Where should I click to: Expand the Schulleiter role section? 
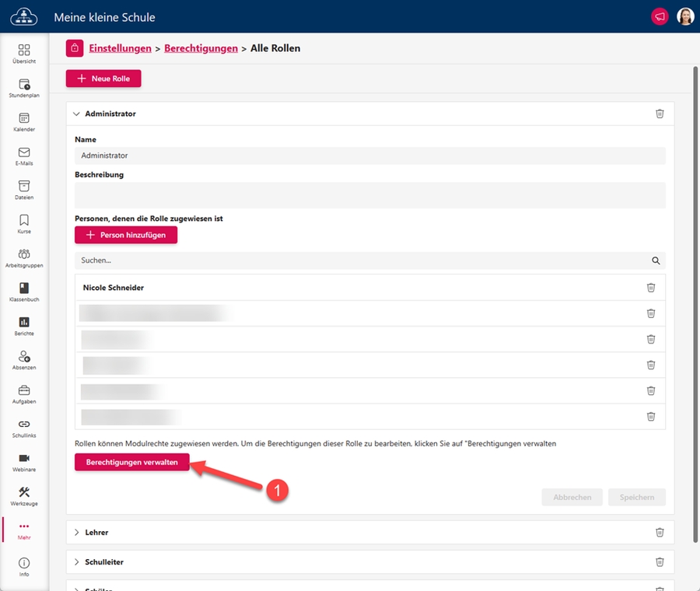(76, 561)
